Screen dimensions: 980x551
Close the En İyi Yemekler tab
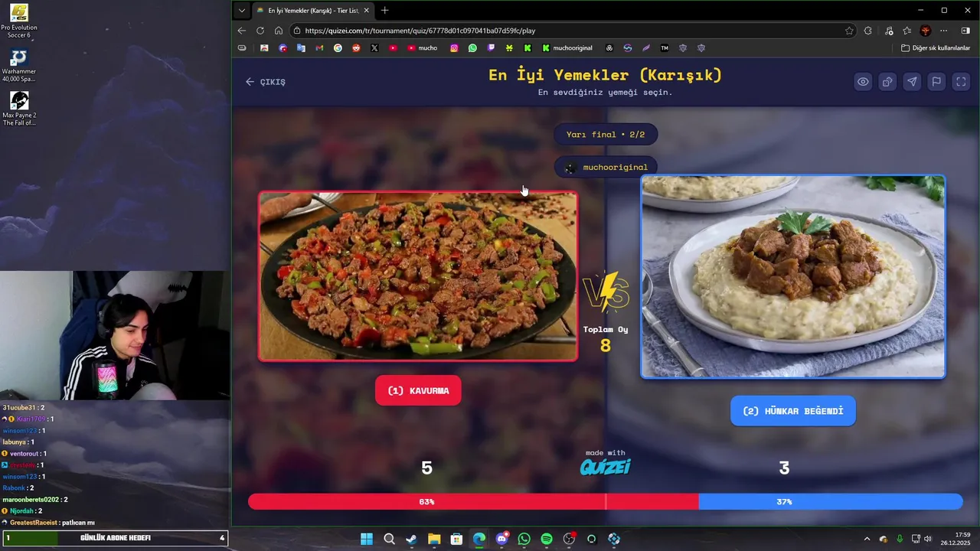366,11
